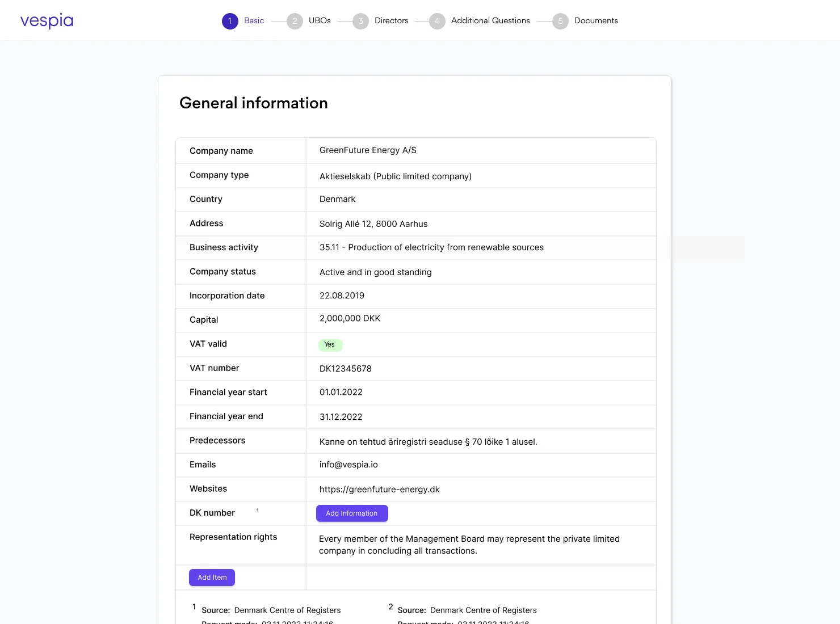Select the numbered "1" Basic step circle
Viewport: 840px width, 624px height.
(230, 20)
